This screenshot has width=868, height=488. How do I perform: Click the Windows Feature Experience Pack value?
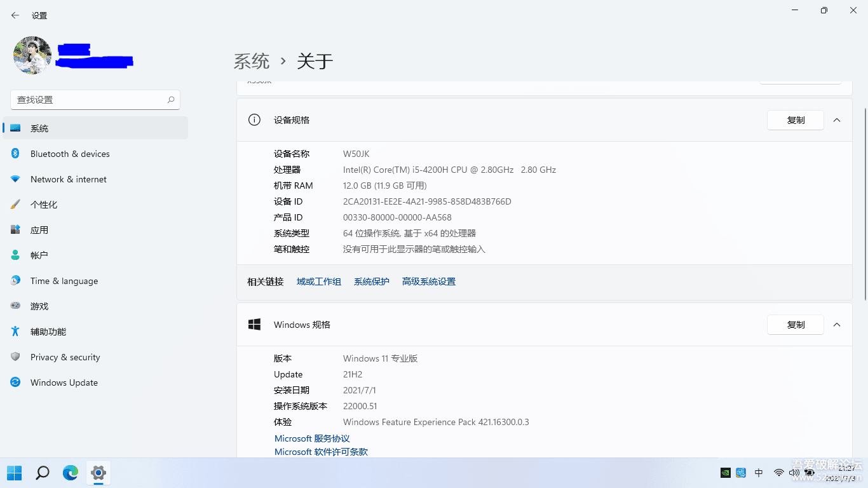pyautogui.click(x=436, y=422)
